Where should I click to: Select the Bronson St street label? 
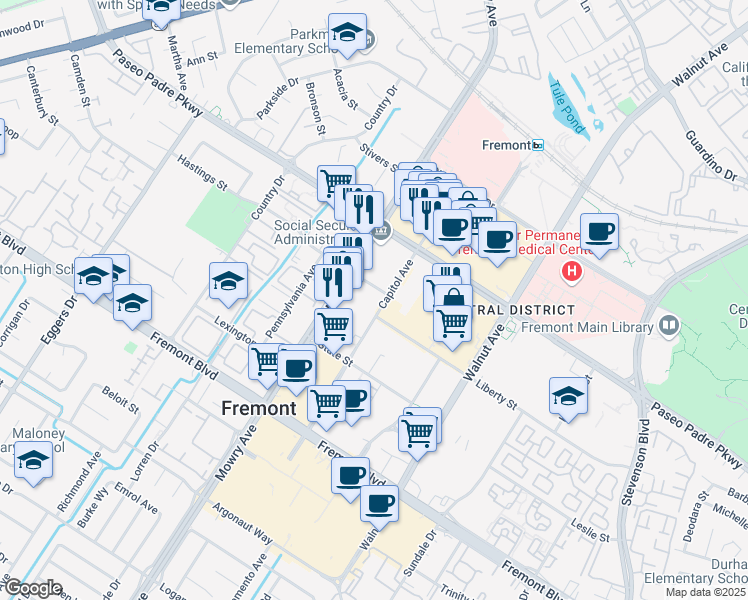[315, 108]
